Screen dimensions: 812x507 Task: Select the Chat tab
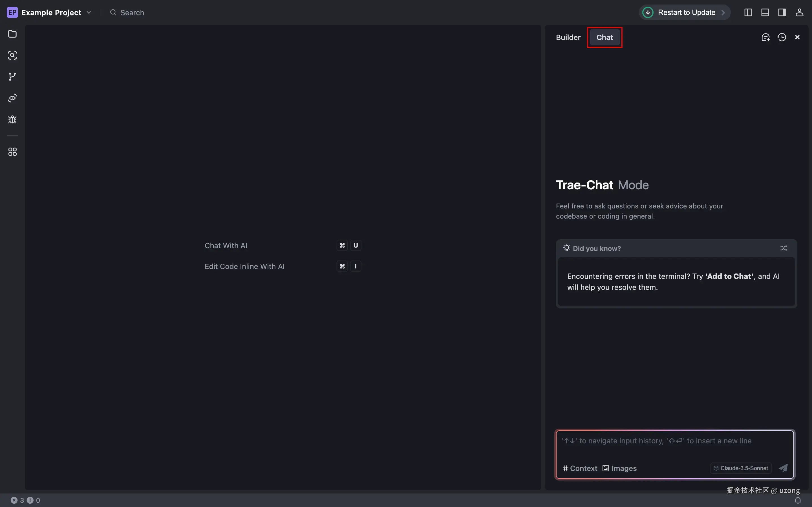coord(604,37)
